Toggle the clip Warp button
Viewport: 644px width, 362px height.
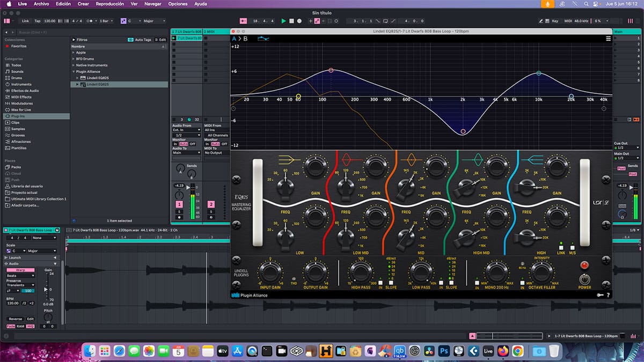click(x=21, y=270)
